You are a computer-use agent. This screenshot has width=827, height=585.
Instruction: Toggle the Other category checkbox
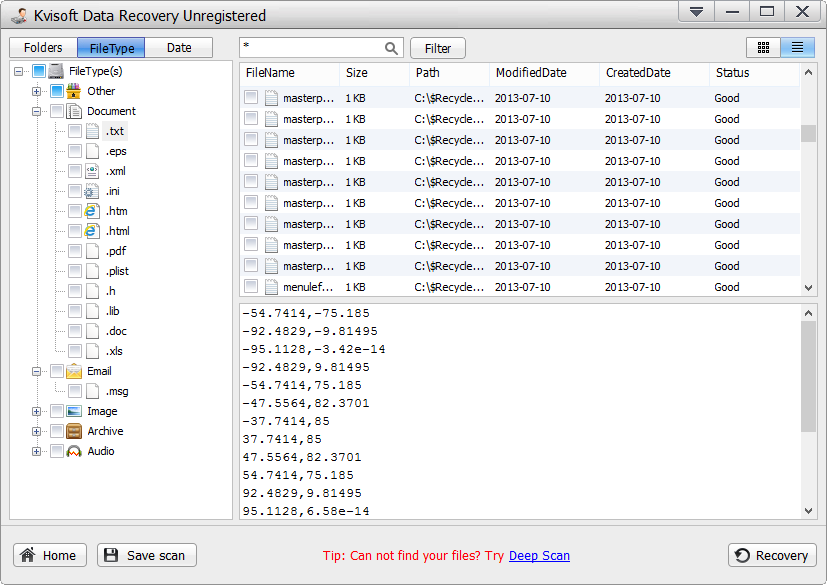(x=57, y=91)
